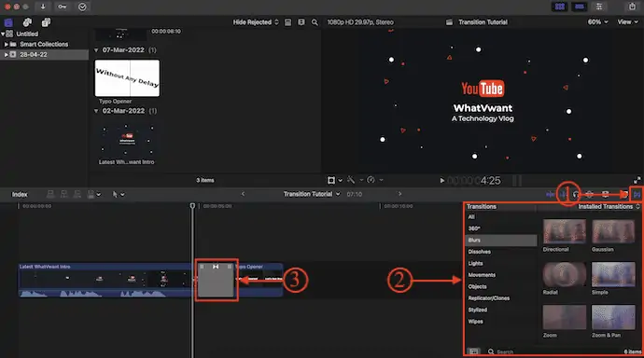644x358 pixels.
Task: Select the Gaussian blur transition thumbnail
Action: pyautogui.click(x=613, y=231)
